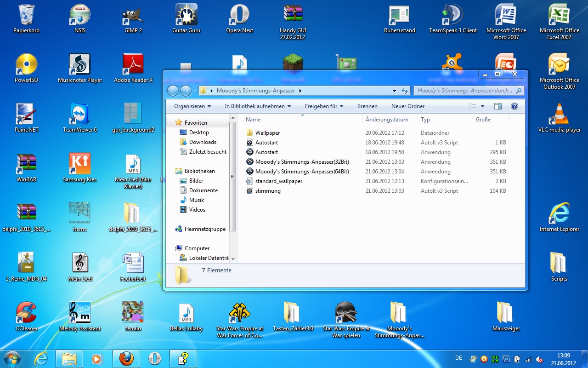Viewport: 588px width, 368px height.
Task: Click the Neuer Ordner button
Action: (x=408, y=106)
